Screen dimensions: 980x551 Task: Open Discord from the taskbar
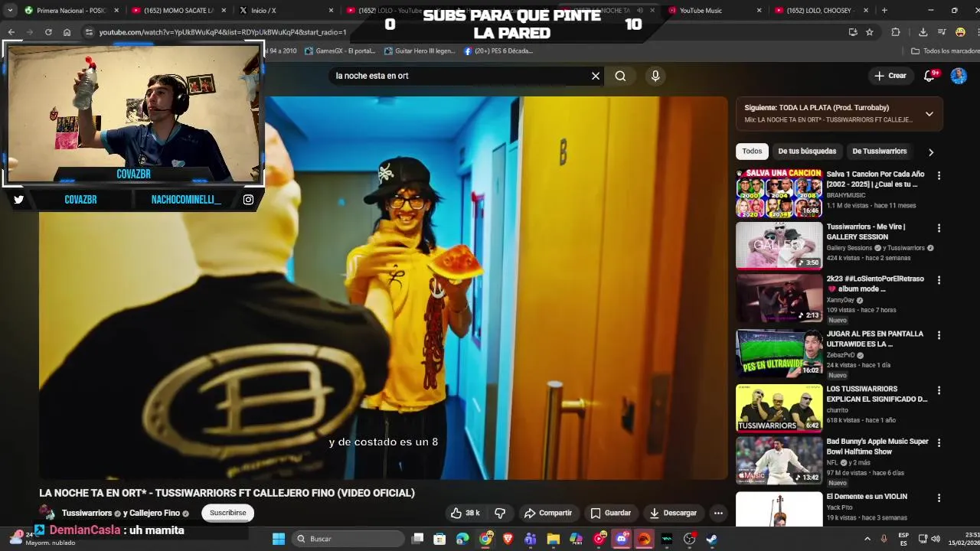coord(622,539)
